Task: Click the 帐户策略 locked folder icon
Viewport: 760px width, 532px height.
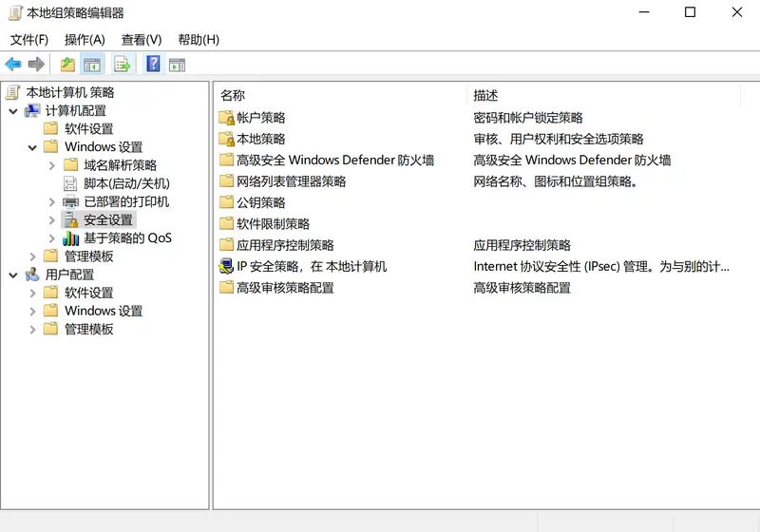Action: point(226,118)
